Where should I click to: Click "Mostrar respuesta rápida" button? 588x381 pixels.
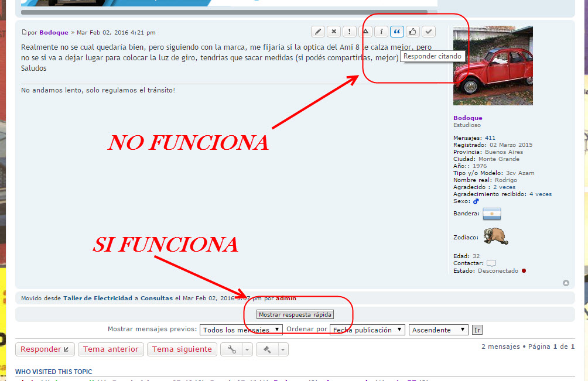coord(295,314)
